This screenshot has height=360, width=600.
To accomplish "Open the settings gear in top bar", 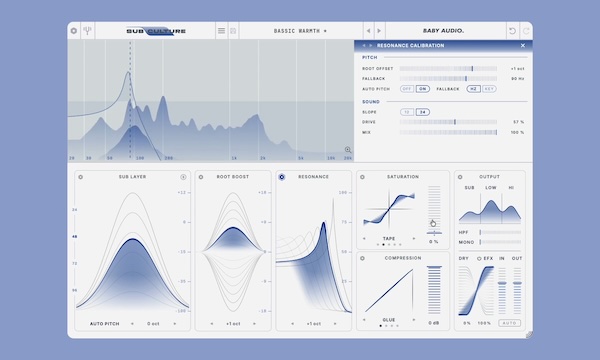I will [x=74, y=31].
